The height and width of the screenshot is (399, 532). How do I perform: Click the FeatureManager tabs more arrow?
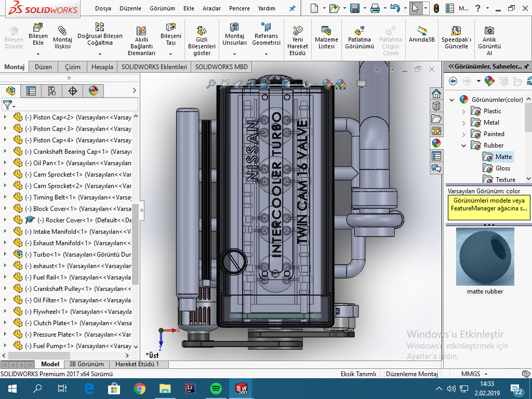tap(135, 90)
